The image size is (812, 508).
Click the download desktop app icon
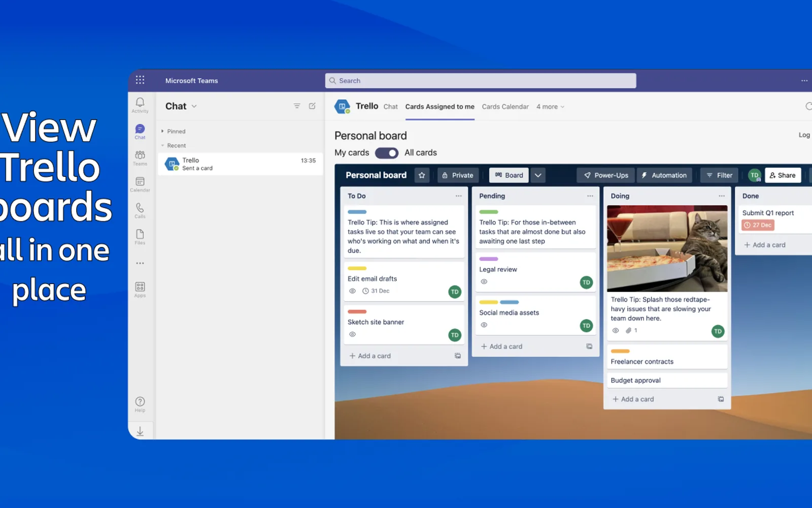click(x=140, y=431)
